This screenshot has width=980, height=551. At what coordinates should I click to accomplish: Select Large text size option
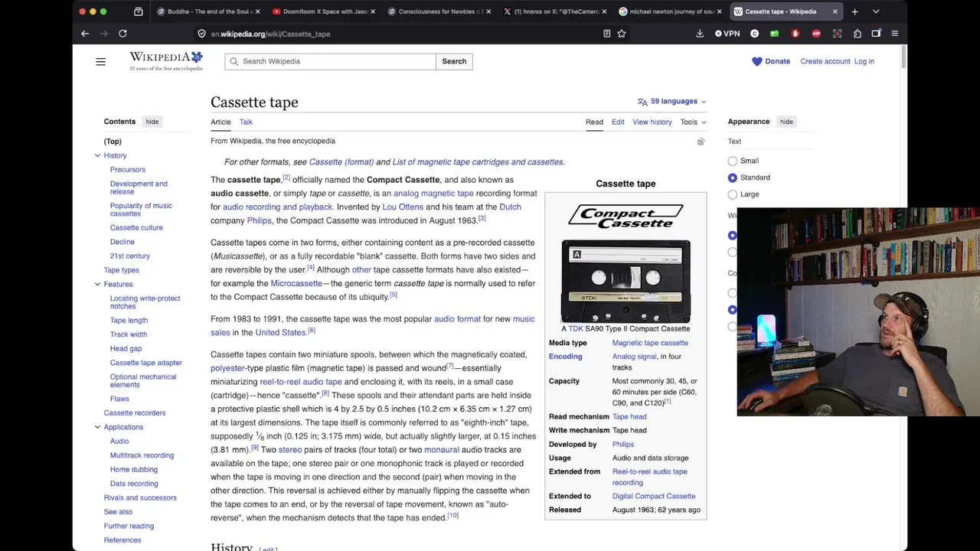[733, 194]
